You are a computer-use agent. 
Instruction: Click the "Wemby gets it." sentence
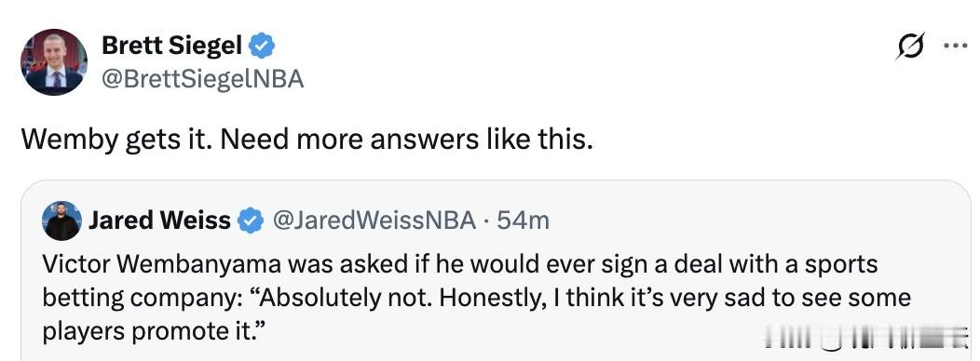tap(115, 140)
